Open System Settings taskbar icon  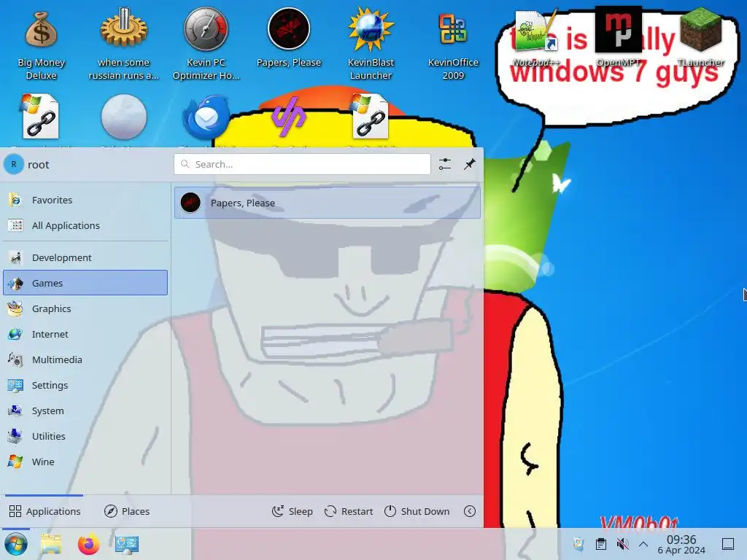[127, 544]
